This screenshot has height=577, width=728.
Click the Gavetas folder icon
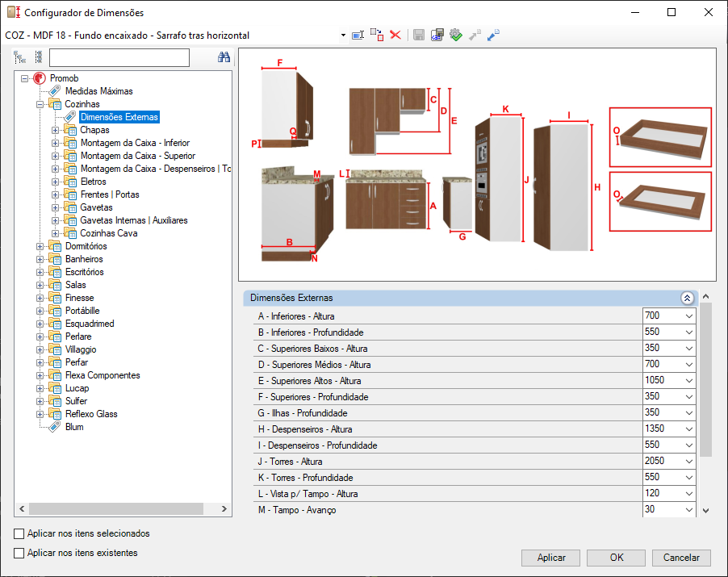[70, 207]
